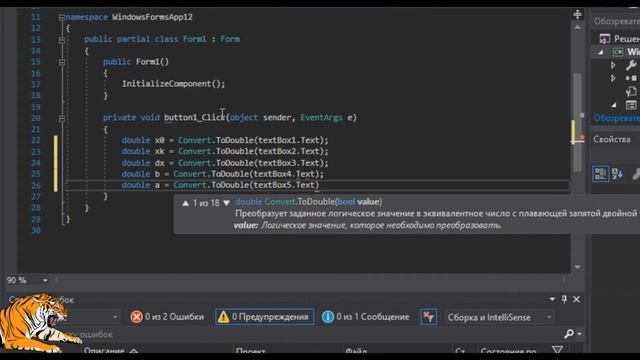Screen dimensions: 640x360
Task: Collapse the project node in Solution Explorer
Action: point(601,52)
